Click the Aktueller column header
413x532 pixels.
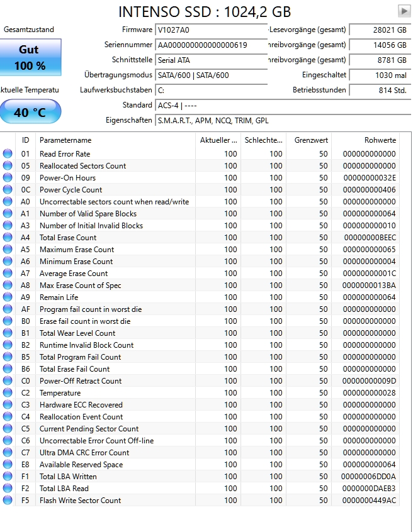pos(218,140)
